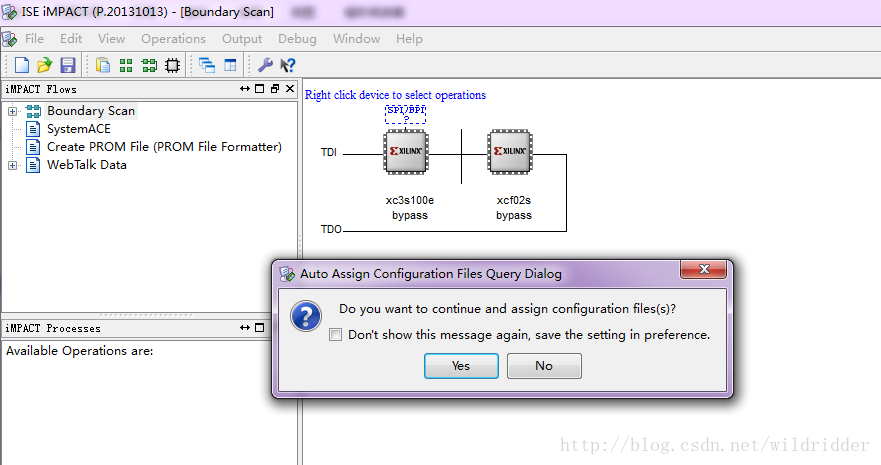Select Create PROM File (PROM File Formatter)

point(164,147)
